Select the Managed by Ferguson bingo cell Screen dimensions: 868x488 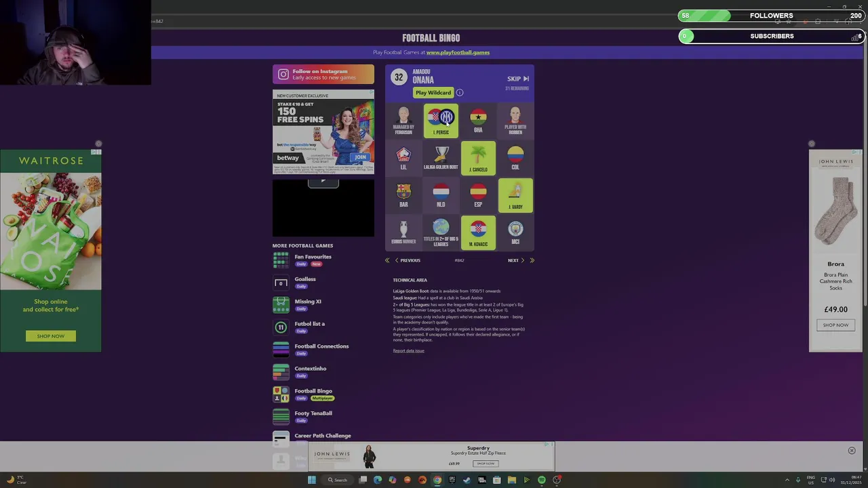[403, 121]
